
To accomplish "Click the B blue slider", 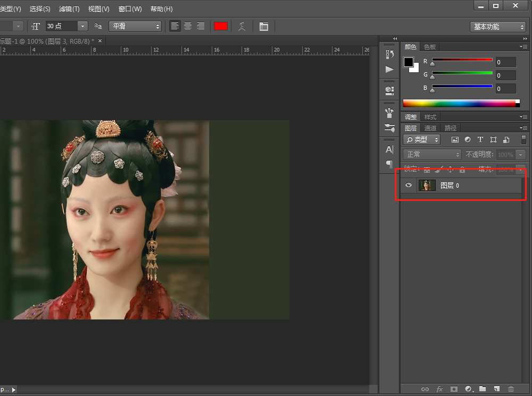I will click(x=462, y=87).
